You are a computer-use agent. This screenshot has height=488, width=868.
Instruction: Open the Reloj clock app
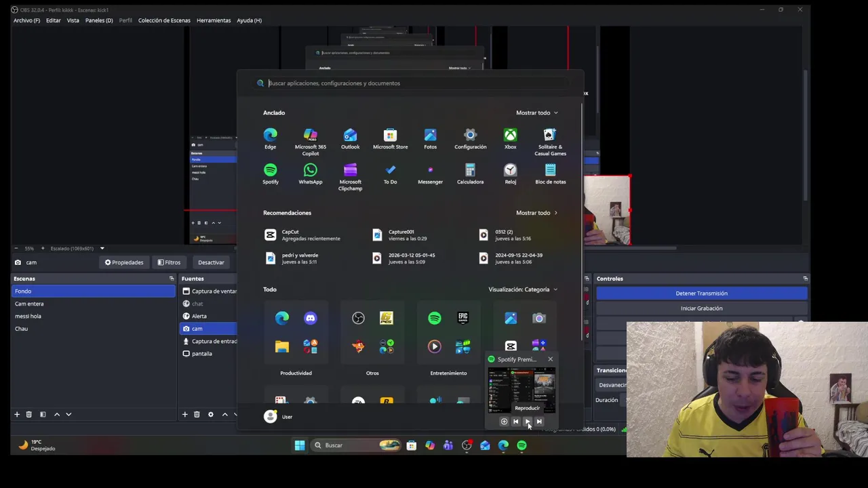coord(510,174)
